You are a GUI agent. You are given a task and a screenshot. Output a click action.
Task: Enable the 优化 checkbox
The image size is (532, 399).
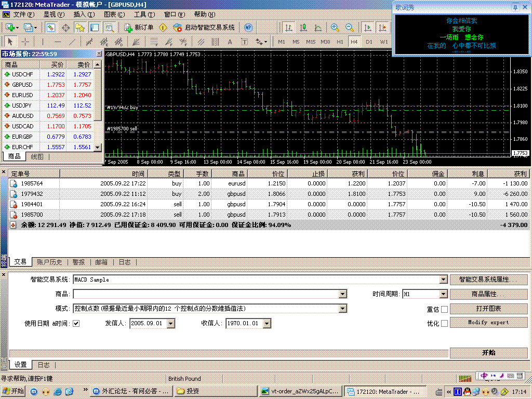(x=444, y=323)
